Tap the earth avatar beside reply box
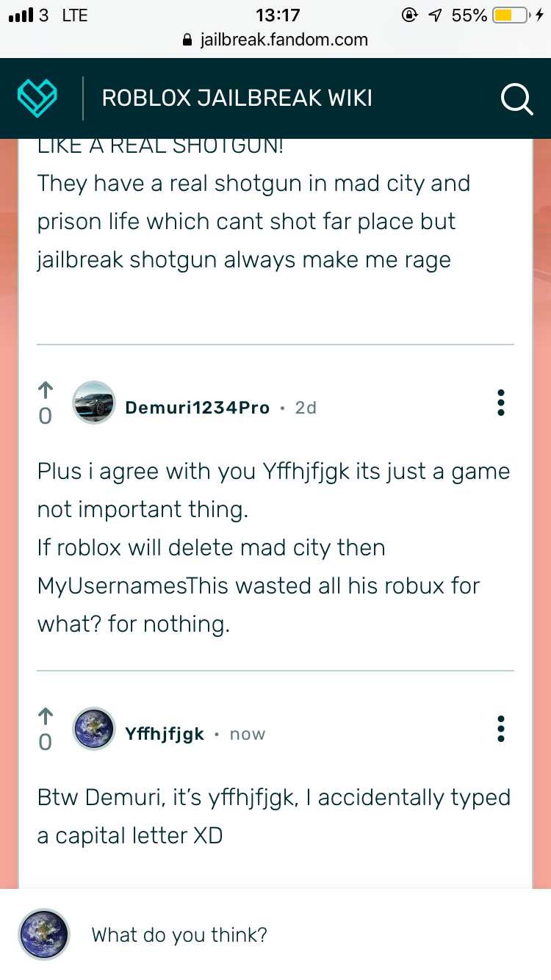 [43, 934]
